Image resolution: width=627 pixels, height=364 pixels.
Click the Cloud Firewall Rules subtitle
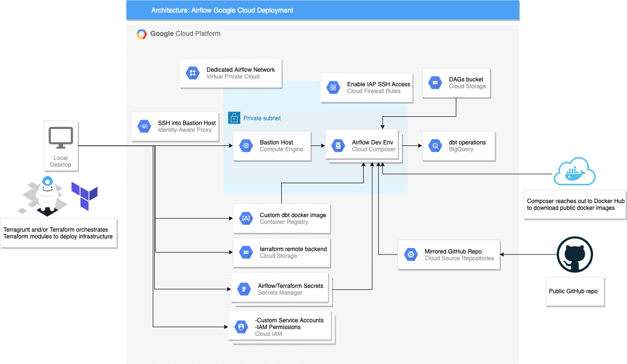coord(374,91)
